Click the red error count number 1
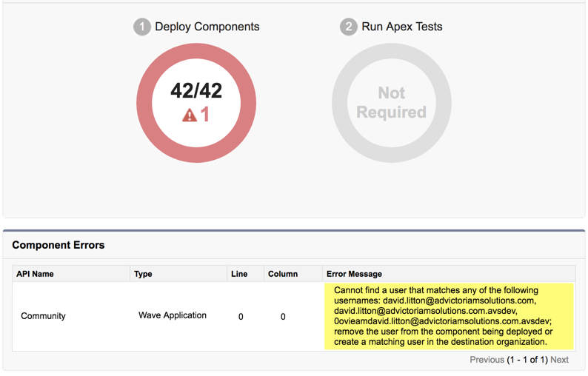 tap(205, 115)
